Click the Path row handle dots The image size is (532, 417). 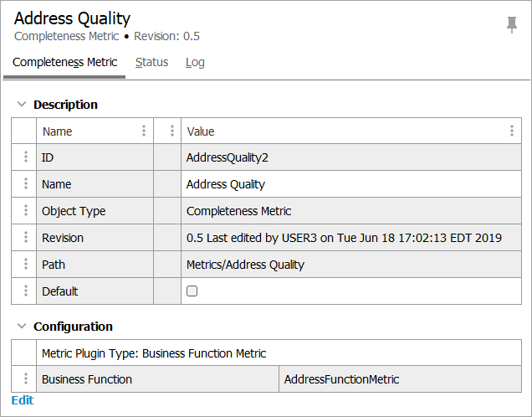tap(25, 265)
